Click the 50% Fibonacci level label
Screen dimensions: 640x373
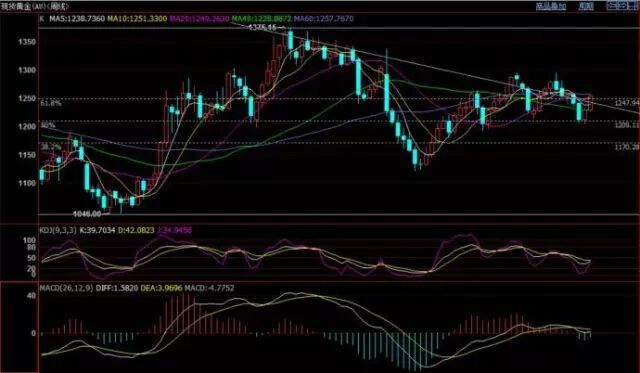tap(48, 125)
